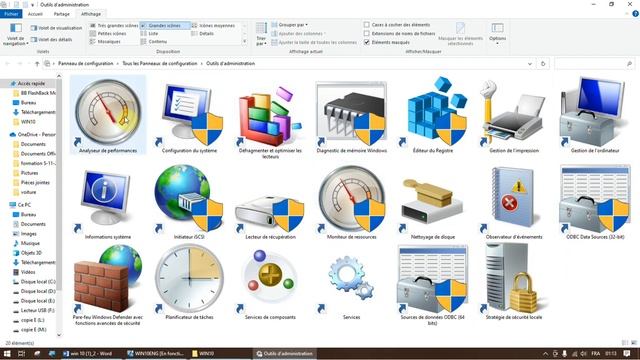
Task: Open Sources de données ODBC (64 bits) icon
Action: 433,279
